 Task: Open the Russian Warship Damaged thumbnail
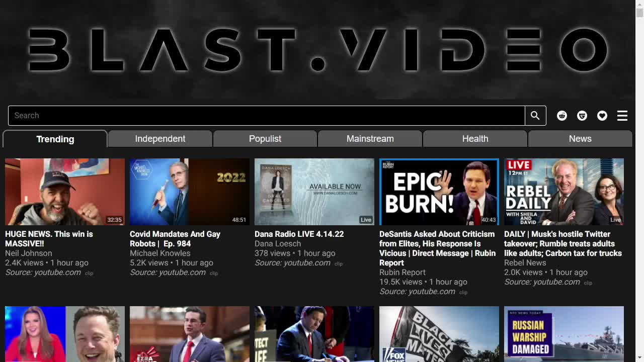(x=564, y=334)
